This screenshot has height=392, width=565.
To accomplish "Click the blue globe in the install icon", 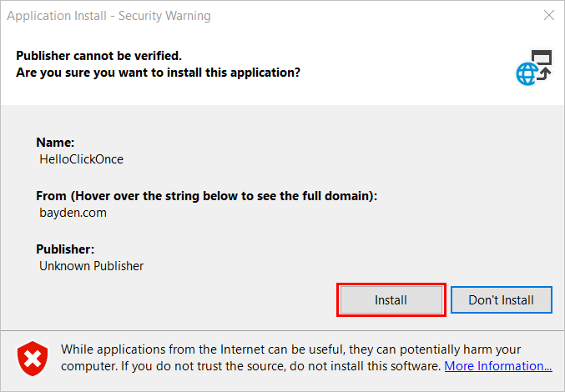I will (527, 73).
